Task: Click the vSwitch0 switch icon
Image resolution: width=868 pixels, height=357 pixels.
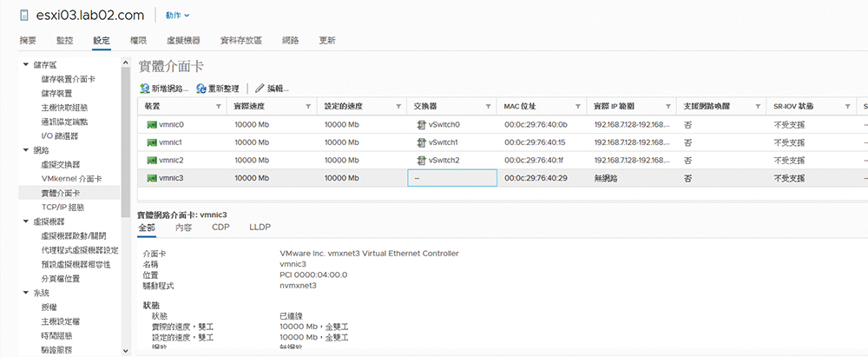Action: (x=421, y=125)
